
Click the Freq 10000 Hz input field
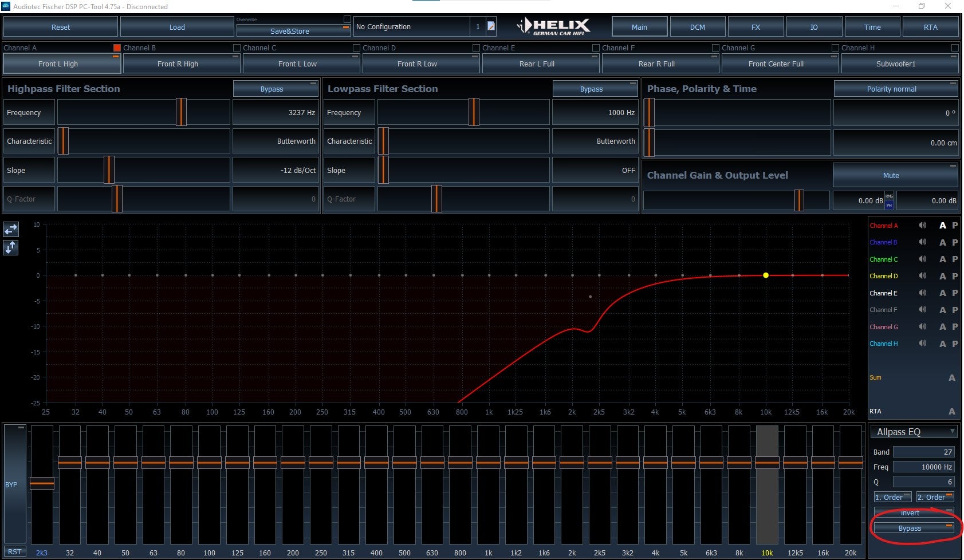923,467
